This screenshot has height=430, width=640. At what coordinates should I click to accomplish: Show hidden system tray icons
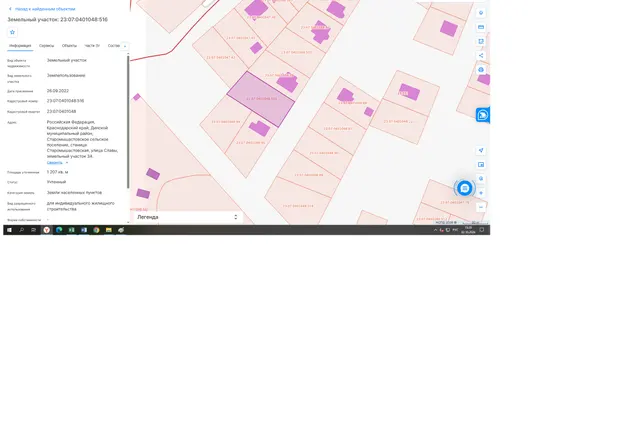(435, 230)
